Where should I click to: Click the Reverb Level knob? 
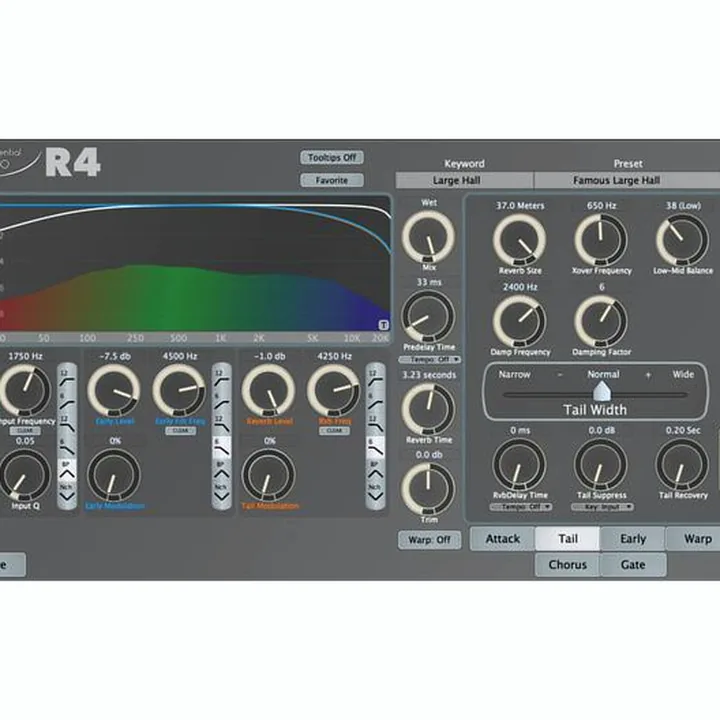268,391
